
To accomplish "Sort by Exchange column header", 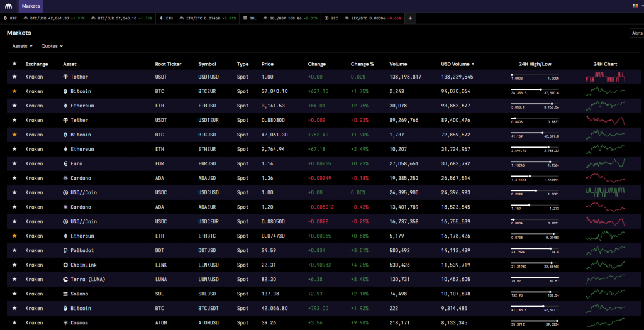I will coord(36,64).
